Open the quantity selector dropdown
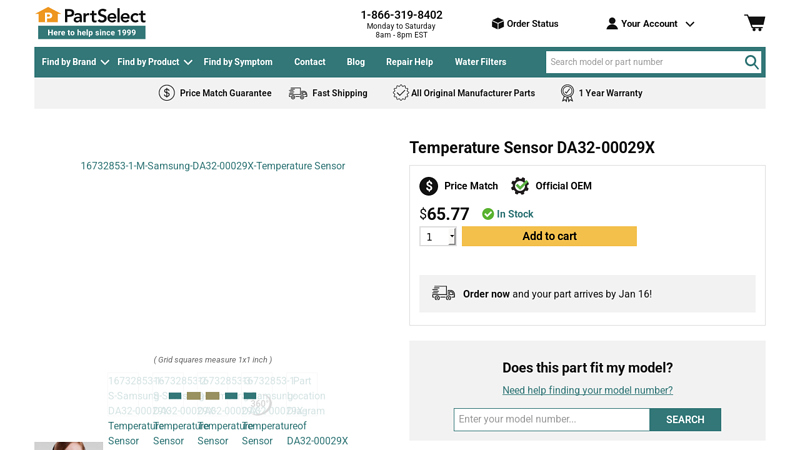Image resolution: width=800 pixels, height=450 pixels. pos(438,237)
